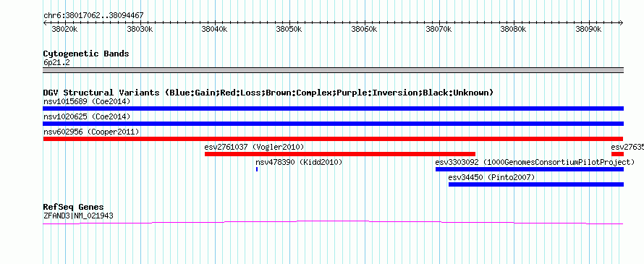Select the esv2761037 (Vogler2010) red bar
The height and width of the screenshot is (264, 644).
pos(339,154)
